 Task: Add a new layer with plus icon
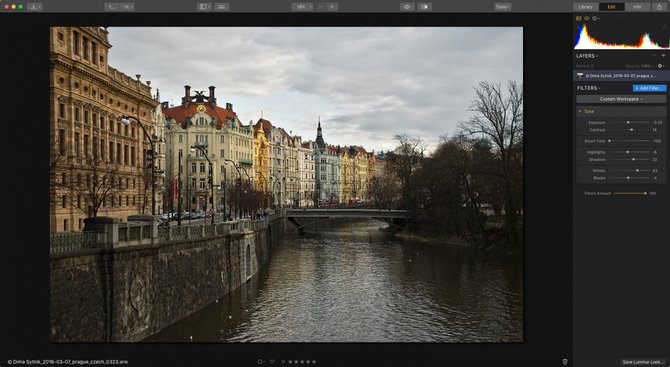pyautogui.click(x=664, y=56)
